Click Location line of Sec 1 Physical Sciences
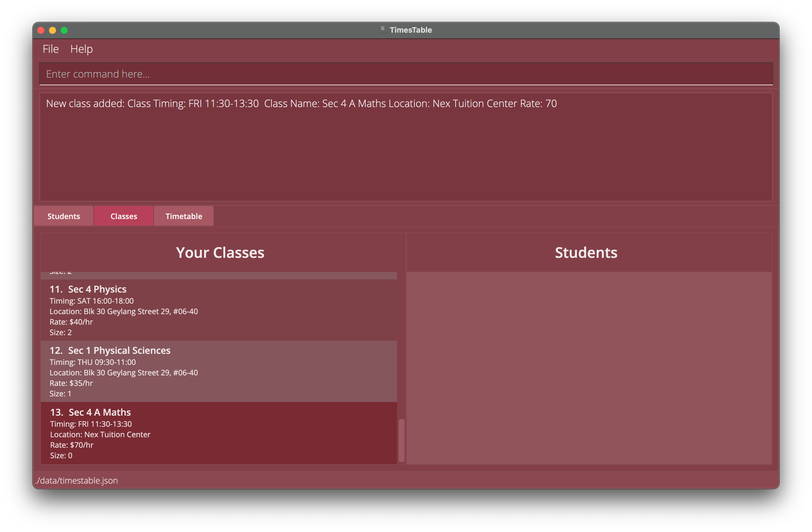 [x=123, y=372]
